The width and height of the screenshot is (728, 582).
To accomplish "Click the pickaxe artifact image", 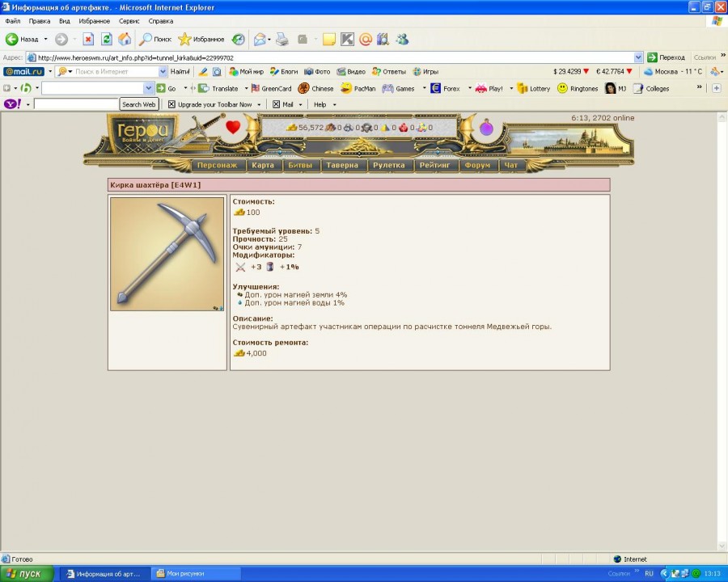I will click(167, 254).
